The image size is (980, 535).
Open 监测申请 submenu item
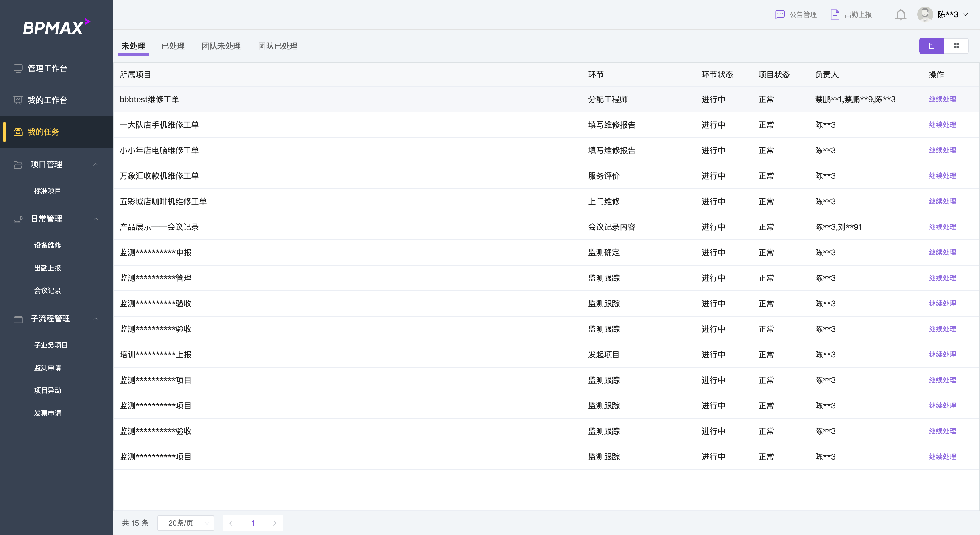(48, 368)
